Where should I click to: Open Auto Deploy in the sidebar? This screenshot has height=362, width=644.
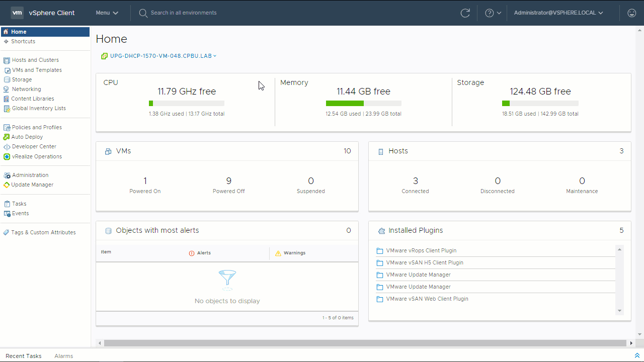(27, 137)
